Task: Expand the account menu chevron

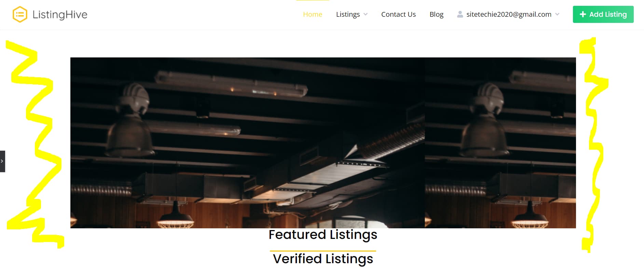Action: 557,14
